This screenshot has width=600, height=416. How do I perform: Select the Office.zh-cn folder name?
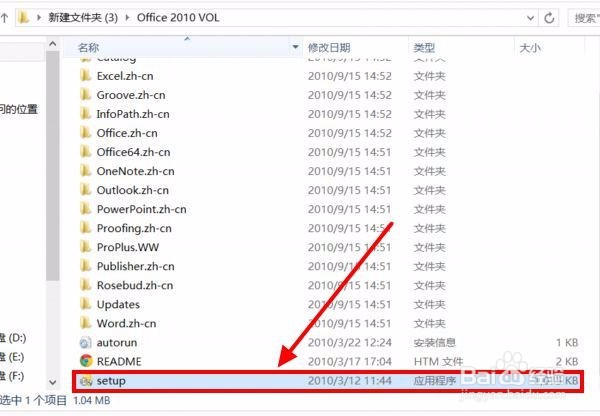tap(127, 133)
